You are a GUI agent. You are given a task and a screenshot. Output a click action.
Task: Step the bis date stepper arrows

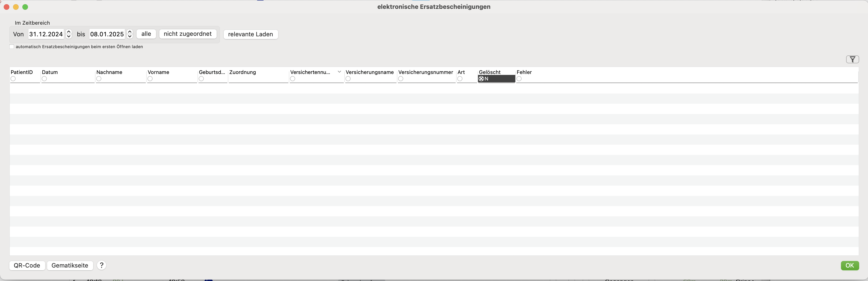point(130,34)
